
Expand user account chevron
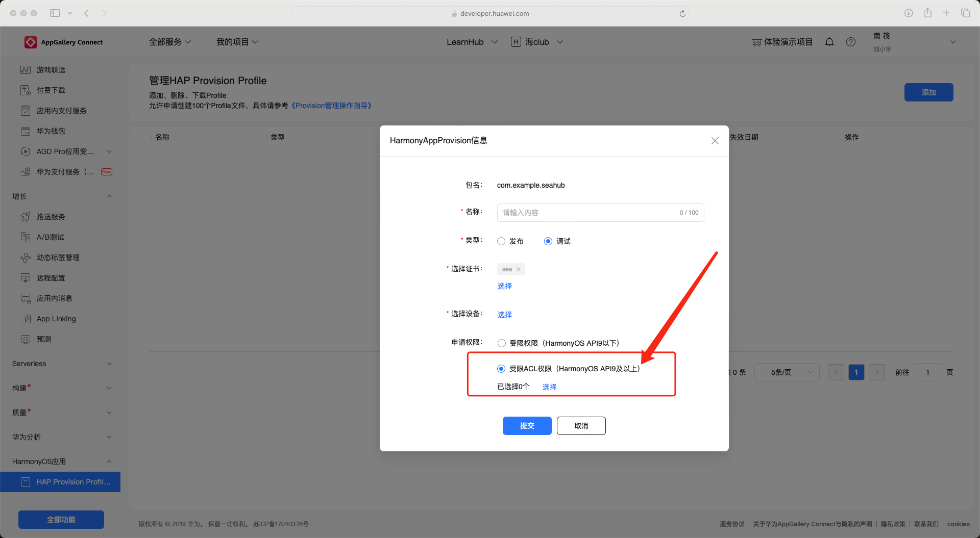[953, 42]
